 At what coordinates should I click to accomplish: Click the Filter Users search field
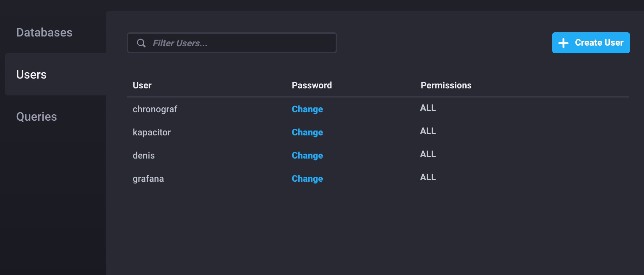tap(232, 43)
